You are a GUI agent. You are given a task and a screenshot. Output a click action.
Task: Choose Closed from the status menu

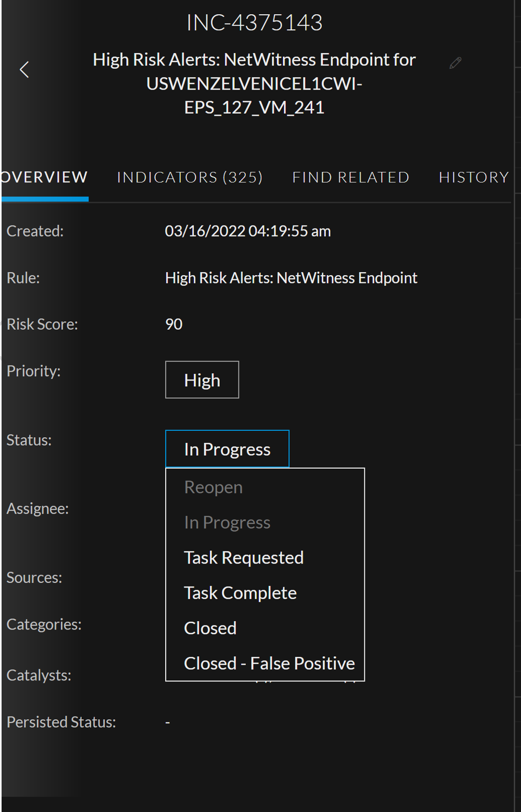[210, 627]
